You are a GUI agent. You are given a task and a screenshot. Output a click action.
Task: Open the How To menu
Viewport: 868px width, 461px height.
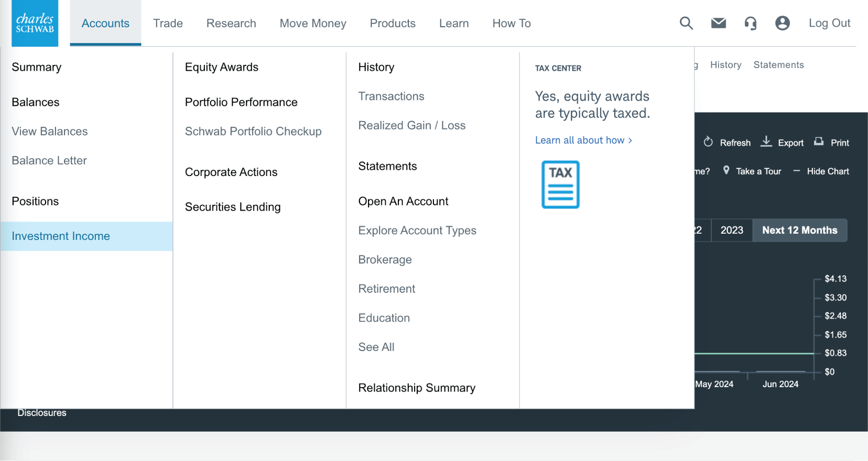coord(512,23)
